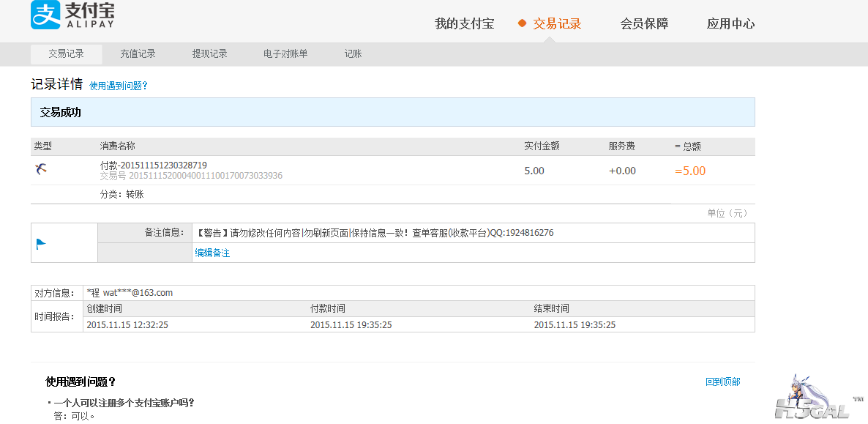Open 应用中心 in top navigation
The width and height of the screenshot is (868, 424).
pos(730,23)
